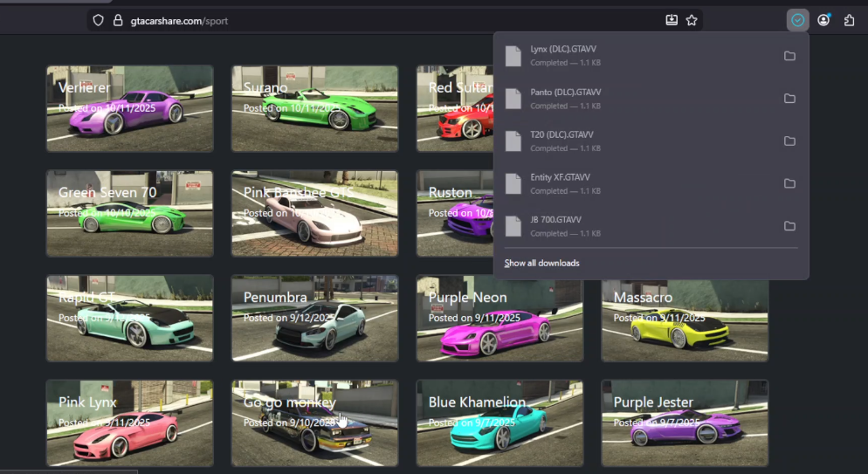Open the Green Seven 70 car card
This screenshot has width=868, height=474.
pos(129,214)
